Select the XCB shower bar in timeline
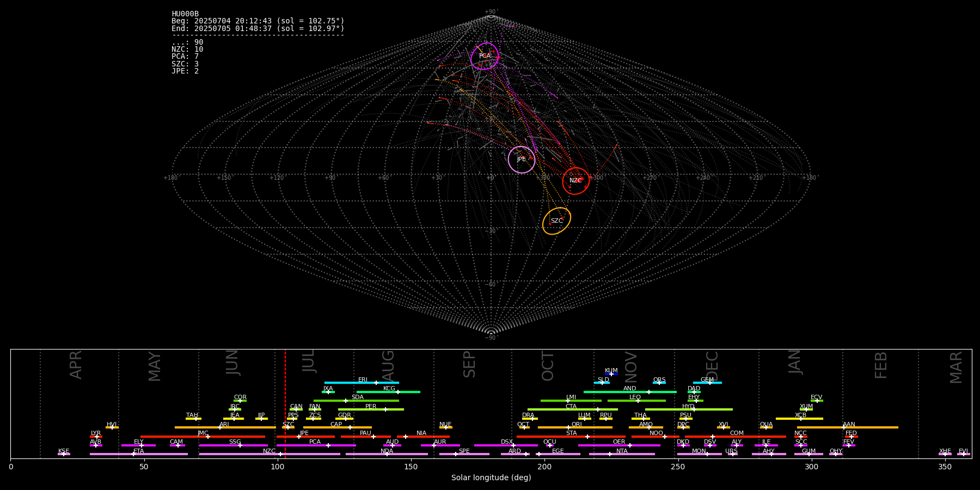Image resolution: width=980 pixels, height=490 pixels. click(799, 419)
